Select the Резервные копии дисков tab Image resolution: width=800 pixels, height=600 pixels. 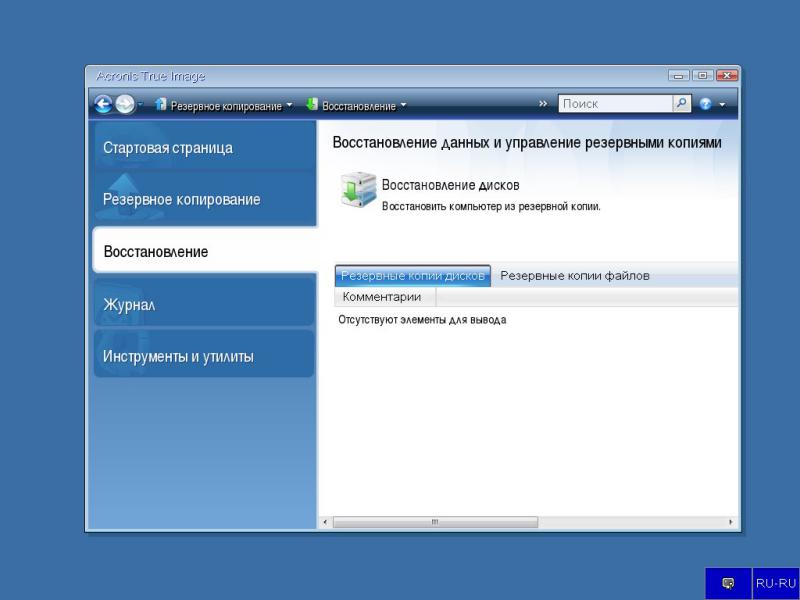pyautogui.click(x=412, y=276)
